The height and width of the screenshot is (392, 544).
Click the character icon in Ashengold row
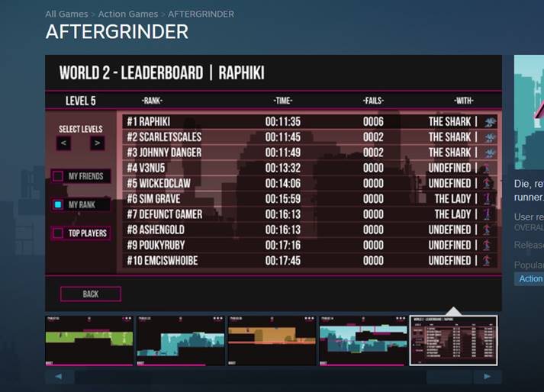pyautogui.click(x=486, y=230)
